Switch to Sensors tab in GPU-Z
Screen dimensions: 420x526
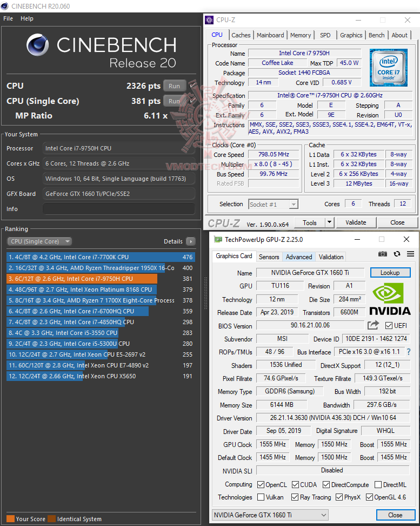(x=269, y=257)
